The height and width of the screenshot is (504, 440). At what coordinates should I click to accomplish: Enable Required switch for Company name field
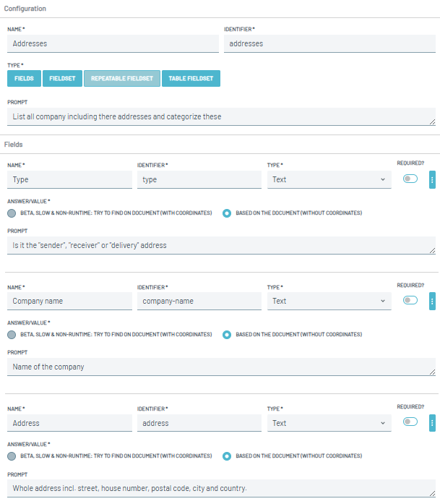click(x=410, y=300)
